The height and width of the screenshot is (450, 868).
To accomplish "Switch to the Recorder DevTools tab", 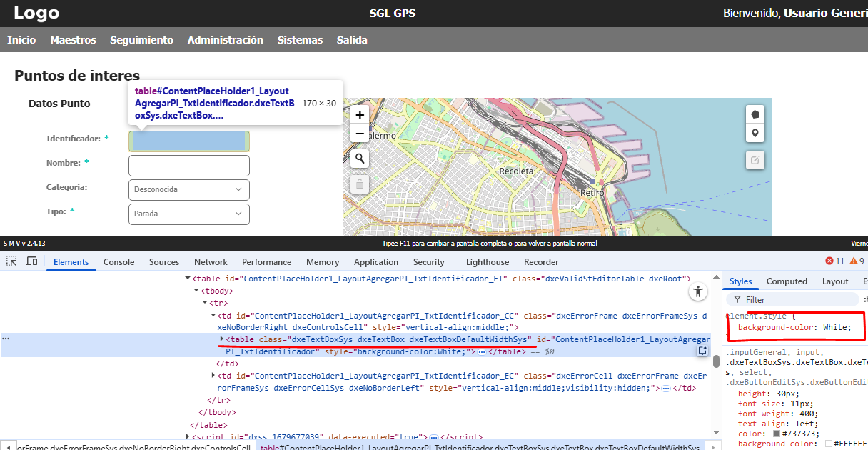I will click(541, 262).
